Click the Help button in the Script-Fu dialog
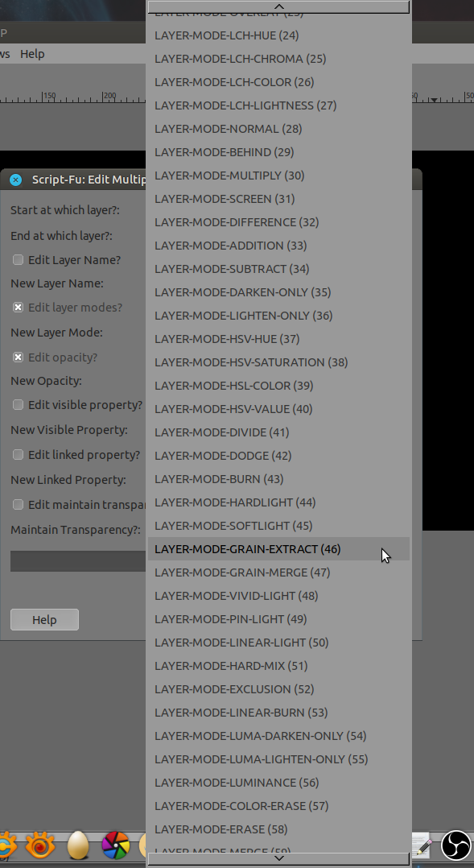The height and width of the screenshot is (868, 474). coord(44,619)
